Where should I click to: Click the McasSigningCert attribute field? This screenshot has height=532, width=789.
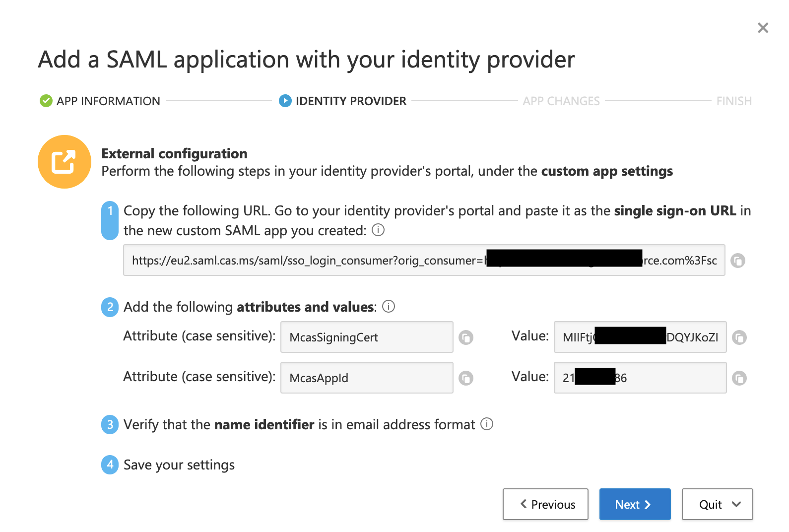tap(366, 337)
